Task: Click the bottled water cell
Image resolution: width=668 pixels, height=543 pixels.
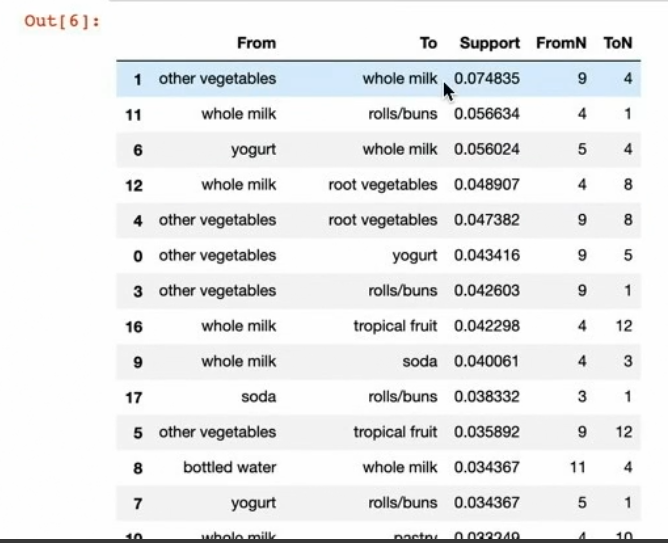Action: point(229,467)
